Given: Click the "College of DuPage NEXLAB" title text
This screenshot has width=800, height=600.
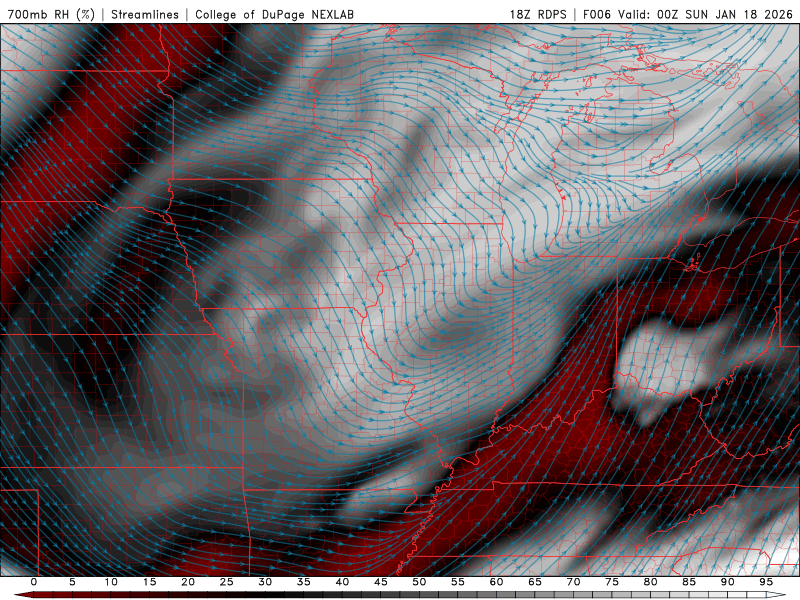Looking at the screenshot, I should tap(274, 14).
